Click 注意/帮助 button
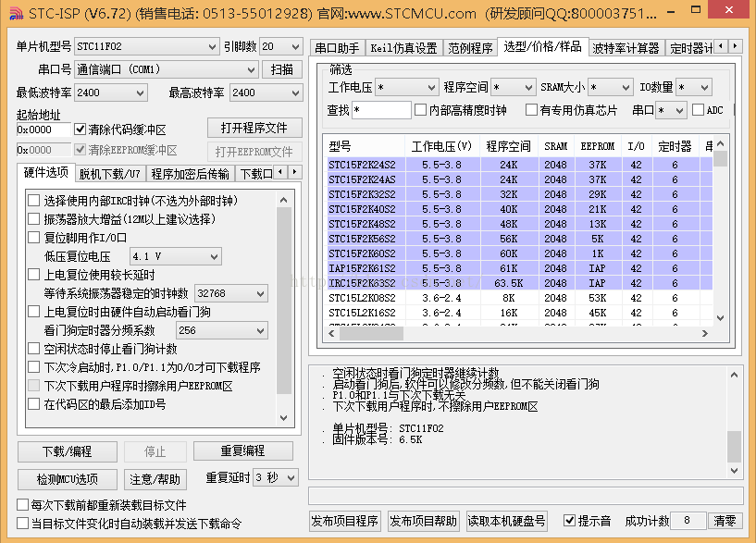This screenshot has height=543, width=756. (x=155, y=479)
